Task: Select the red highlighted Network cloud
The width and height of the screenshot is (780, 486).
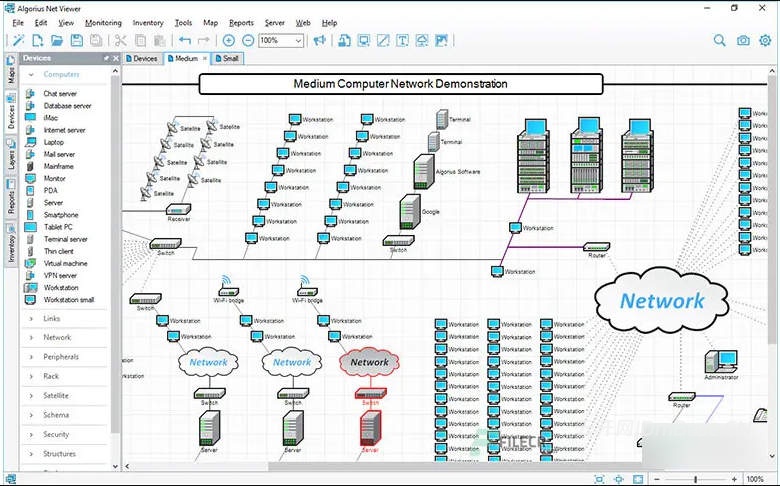Action: pyautogui.click(x=369, y=362)
